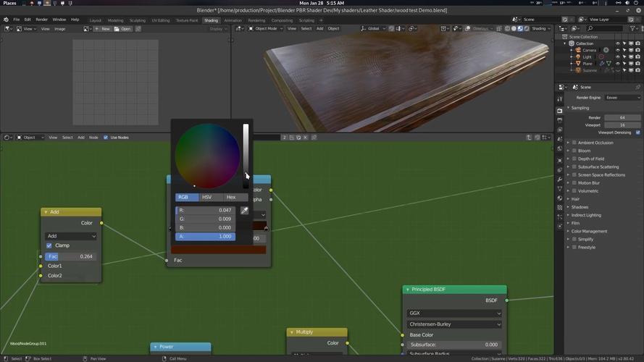Screen dimensions: 644x362
Task: Toggle the Use Nodes checkbox
Action: click(x=106, y=138)
